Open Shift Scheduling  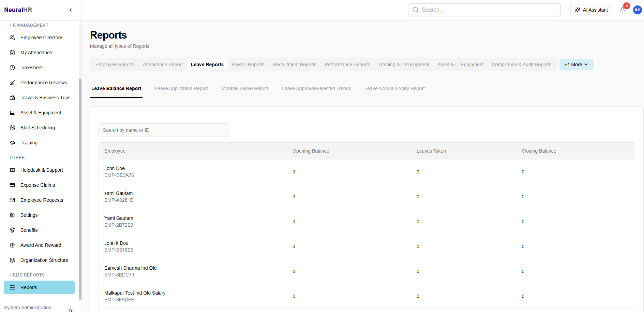pyautogui.click(x=38, y=128)
